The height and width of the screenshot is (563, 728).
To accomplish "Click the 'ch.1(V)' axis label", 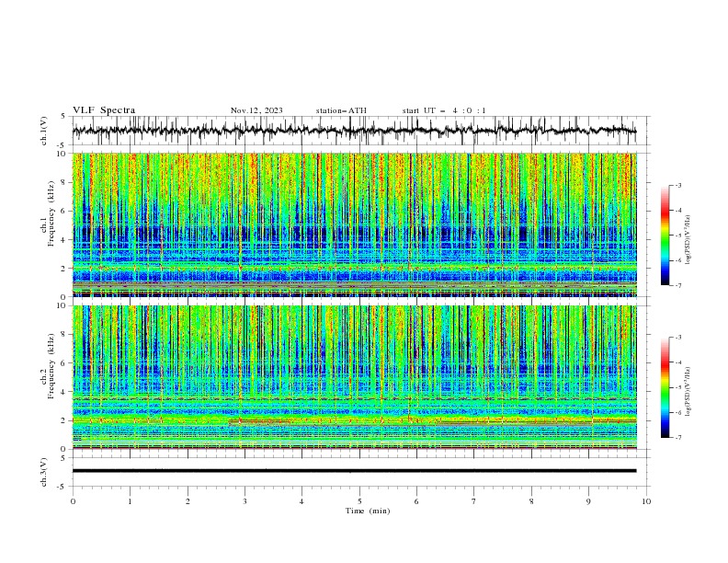I will click(44, 131).
